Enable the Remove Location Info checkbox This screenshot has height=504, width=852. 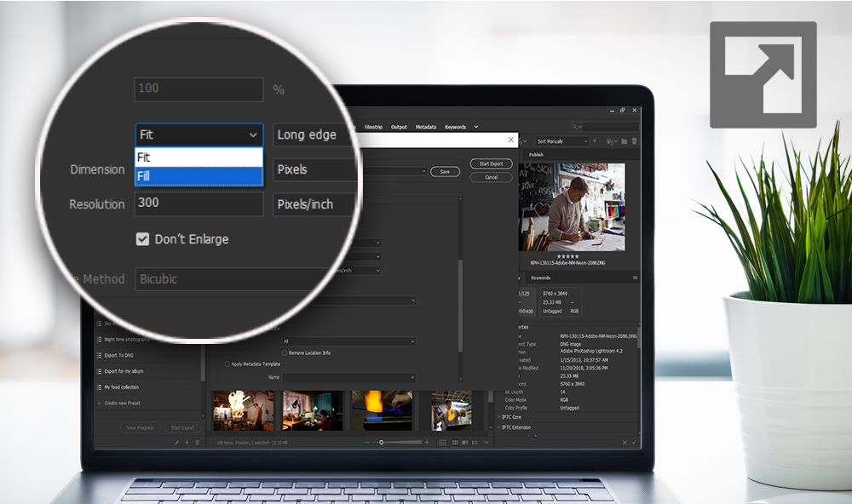tap(285, 353)
